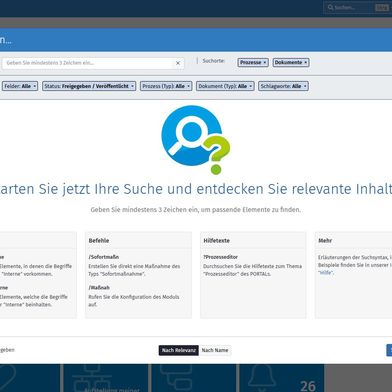Open the Prozess (Typ): Alle dropdown
This screenshot has width=392, height=392.
point(166,86)
